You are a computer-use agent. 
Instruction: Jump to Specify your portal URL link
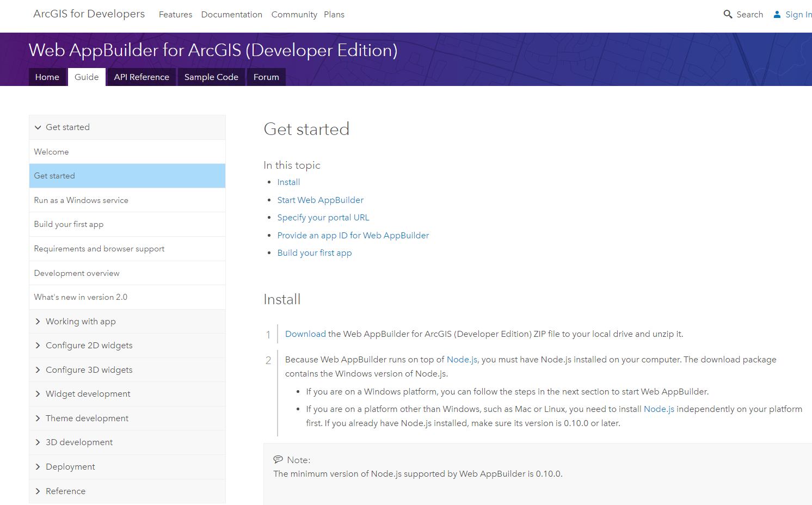[x=323, y=218]
